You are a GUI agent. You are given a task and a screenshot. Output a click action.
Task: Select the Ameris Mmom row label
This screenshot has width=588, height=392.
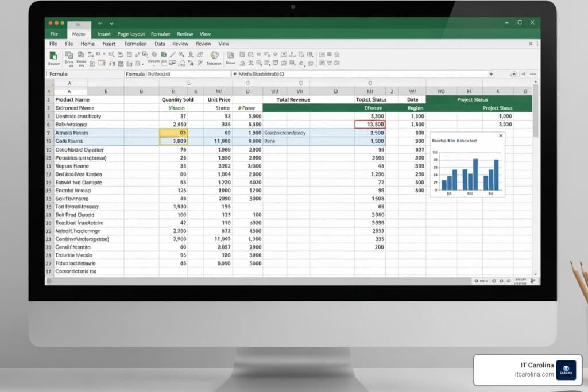pyautogui.click(x=72, y=133)
